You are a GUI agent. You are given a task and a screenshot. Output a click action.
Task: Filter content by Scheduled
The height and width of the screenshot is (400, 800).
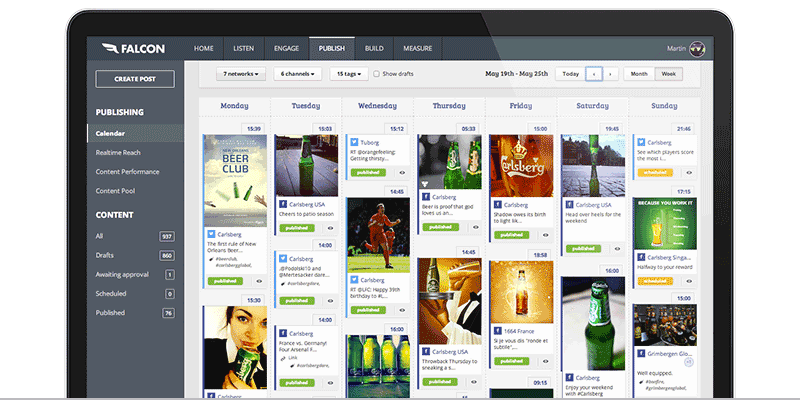tap(135, 294)
